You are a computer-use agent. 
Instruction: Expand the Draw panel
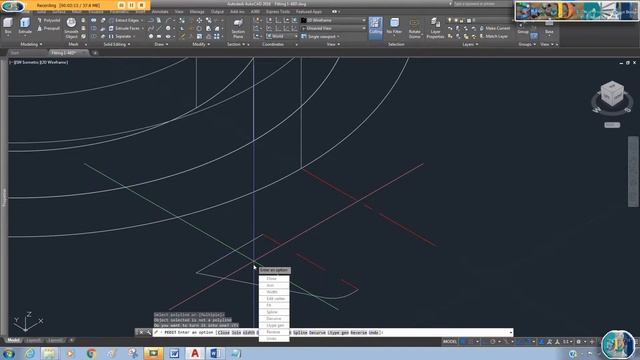coord(161,44)
